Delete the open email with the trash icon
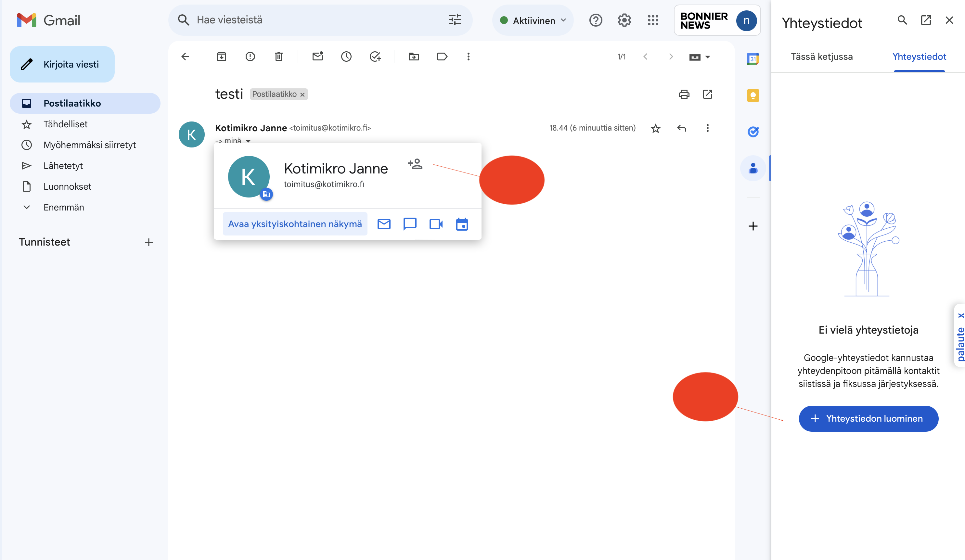Image resolution: width=965 pixels, height=560 pixels. [278, 56]
